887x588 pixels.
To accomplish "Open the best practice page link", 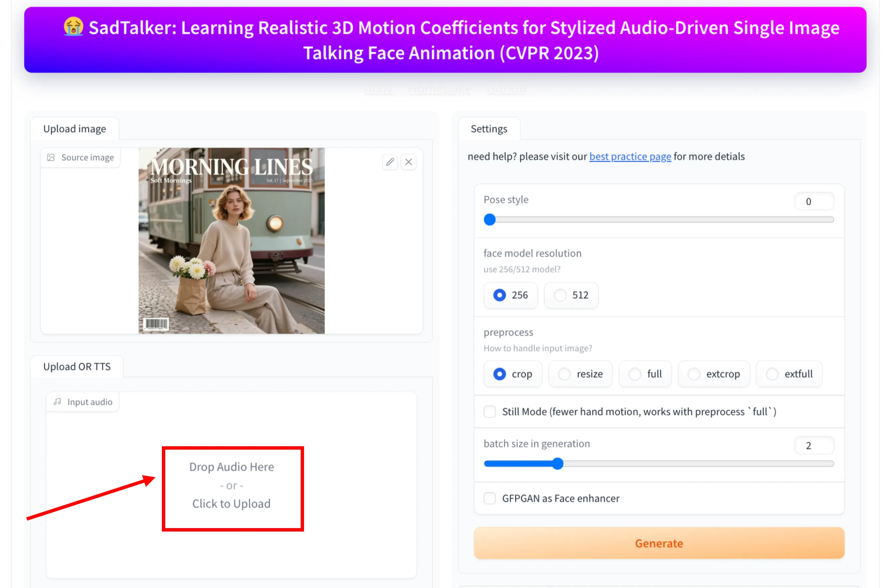I will click(630, 156).
